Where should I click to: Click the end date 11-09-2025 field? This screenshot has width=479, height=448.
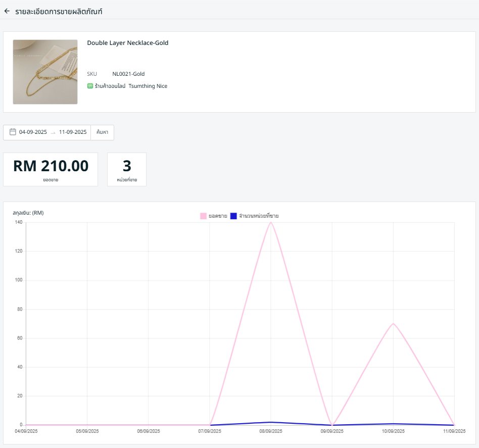[x=73, y=132]
